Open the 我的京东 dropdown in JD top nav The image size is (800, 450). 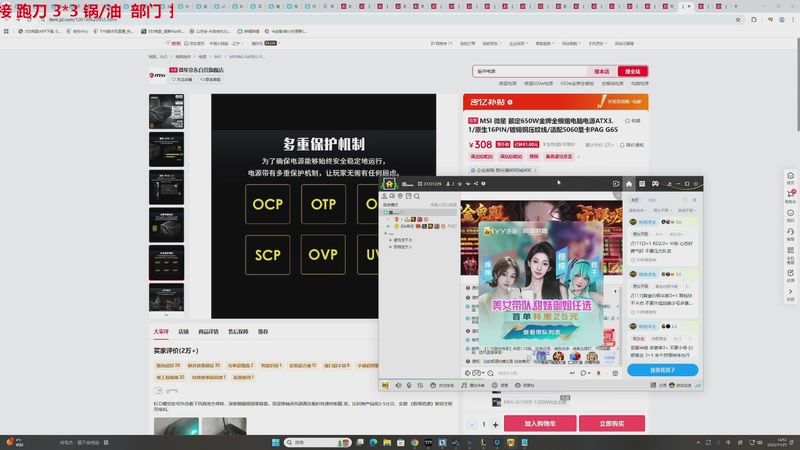pos(491,44)
